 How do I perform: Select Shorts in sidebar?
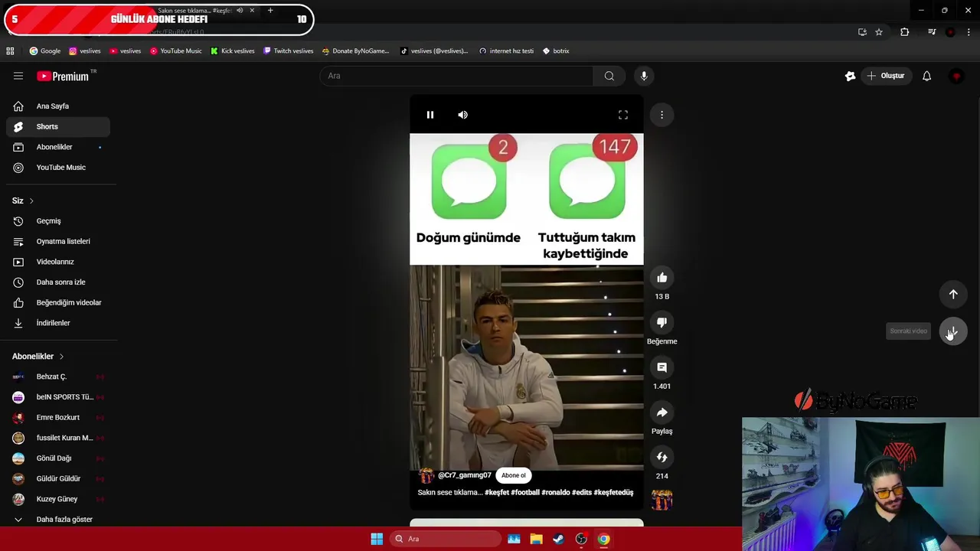coord(58,127)
